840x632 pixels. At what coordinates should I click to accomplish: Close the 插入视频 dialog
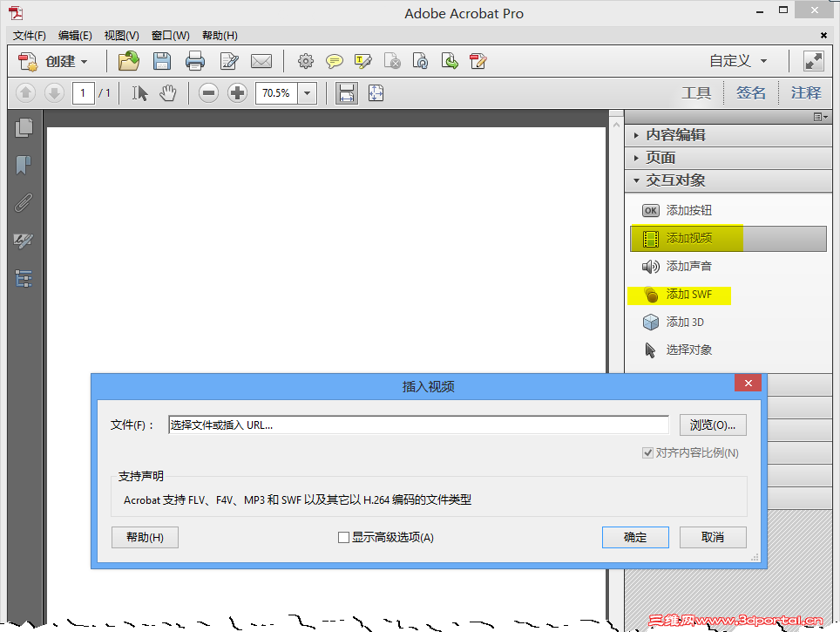[748, 383]
